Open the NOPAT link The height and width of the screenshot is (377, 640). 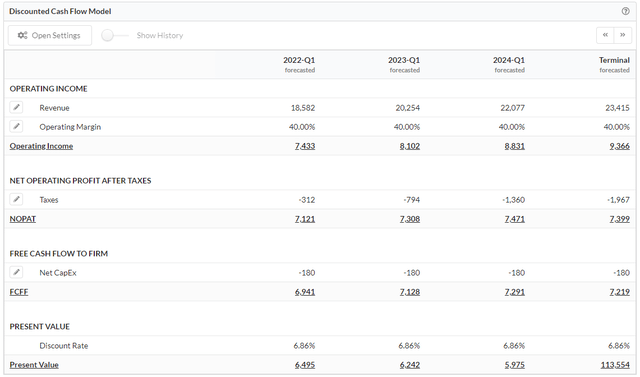click(x=23, y=219)
